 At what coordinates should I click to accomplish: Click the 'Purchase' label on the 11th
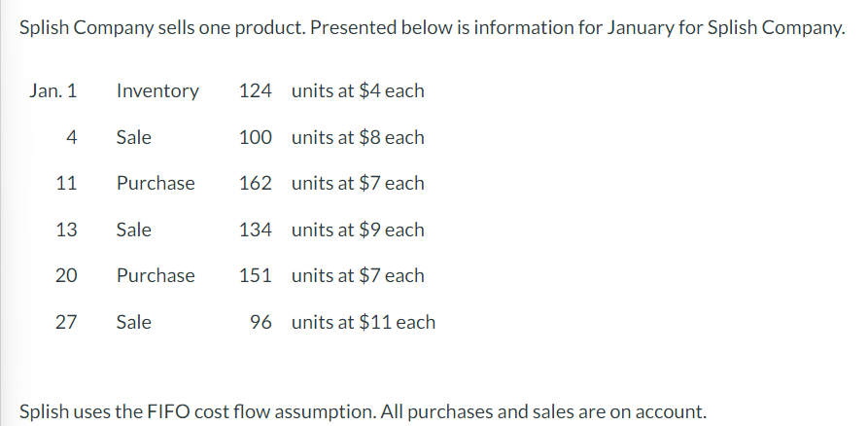point(156,183)
